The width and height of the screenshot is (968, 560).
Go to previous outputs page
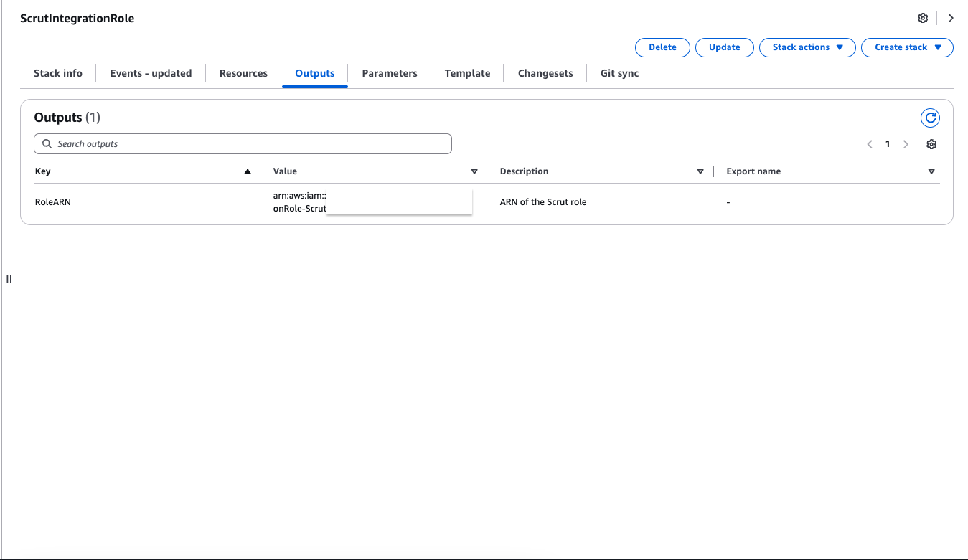click(x=870, y=144)
